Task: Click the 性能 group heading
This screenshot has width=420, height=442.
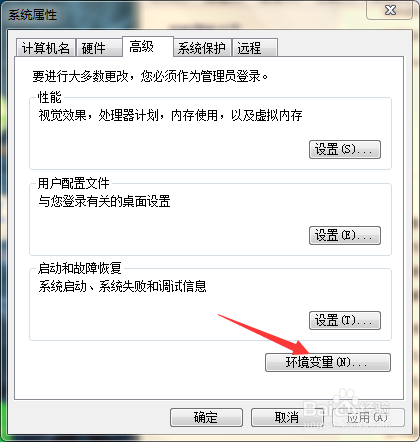Action: pos(50,98)
